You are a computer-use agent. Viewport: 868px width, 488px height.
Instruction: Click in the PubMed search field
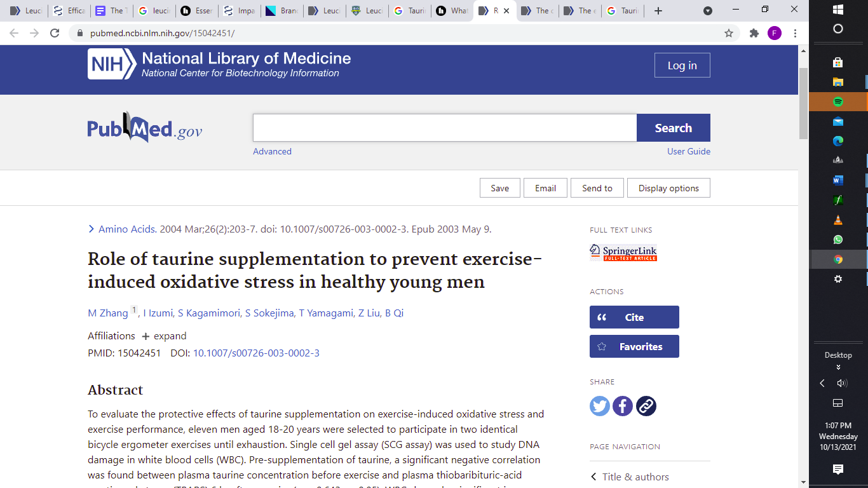pos(444,128)
